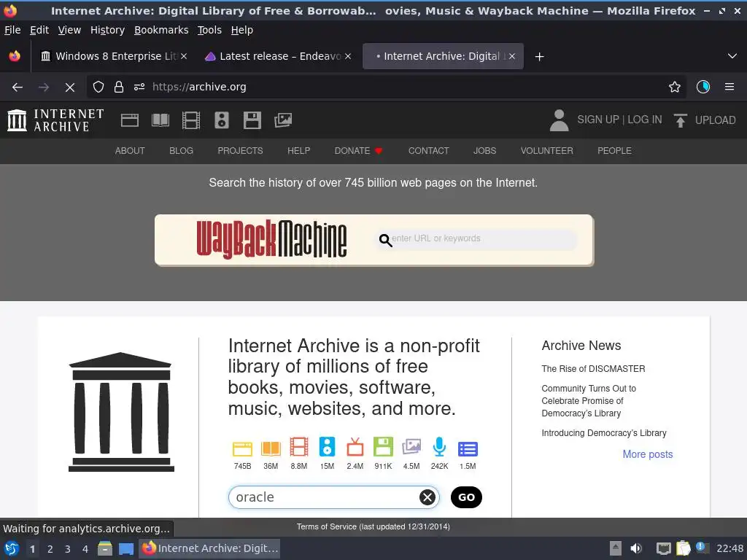Open the Software floppy icon in top bar

coord(252,120)
